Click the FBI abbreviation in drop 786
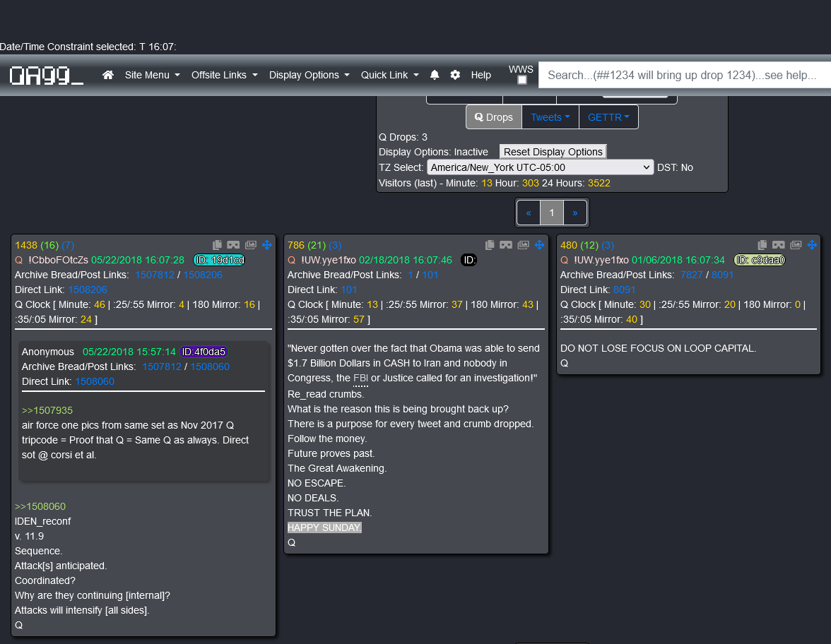The height and width of the screenshot is (644, 831). pos(360,378)
